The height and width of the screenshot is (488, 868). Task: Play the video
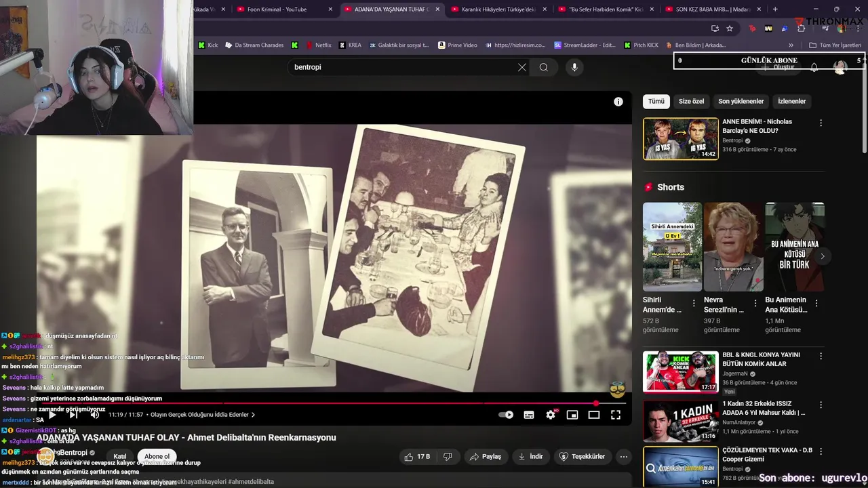(52, 415)
